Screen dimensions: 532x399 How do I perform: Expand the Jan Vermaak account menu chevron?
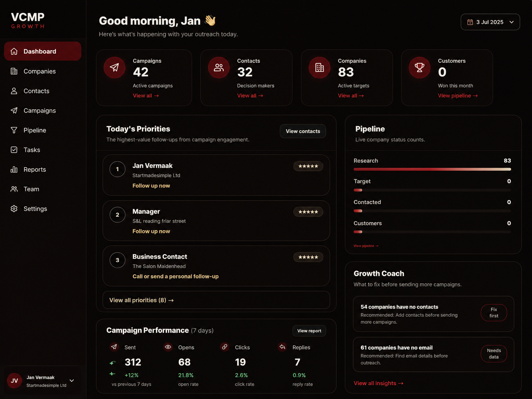pyautogui.click(x=72, y=381)
